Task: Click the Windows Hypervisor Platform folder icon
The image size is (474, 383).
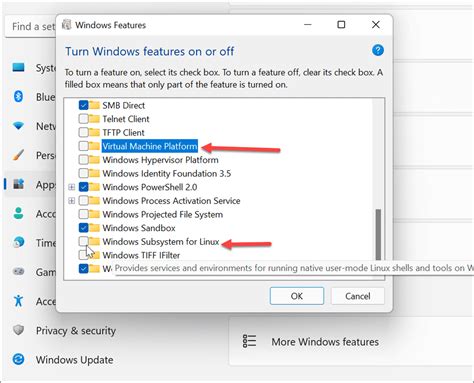Action: [94, 160]
